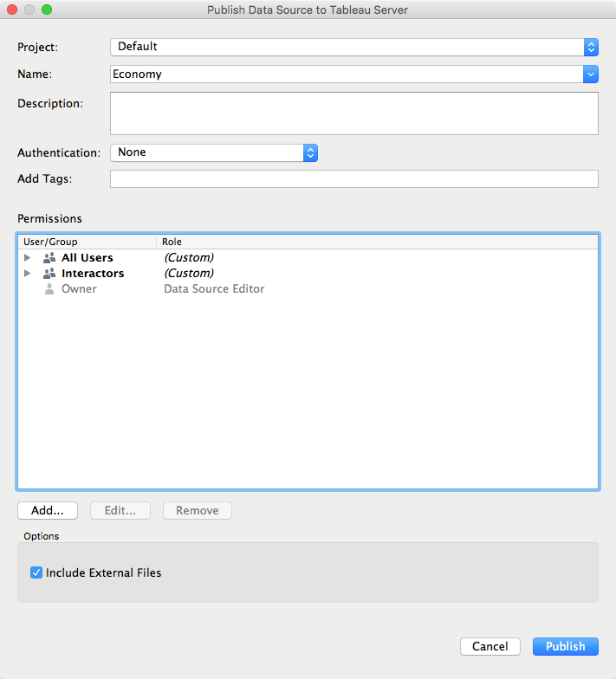The width and height of the screenshot is (616, 679).
Task: Click into the Add Tags field
Action: (353, 178)
